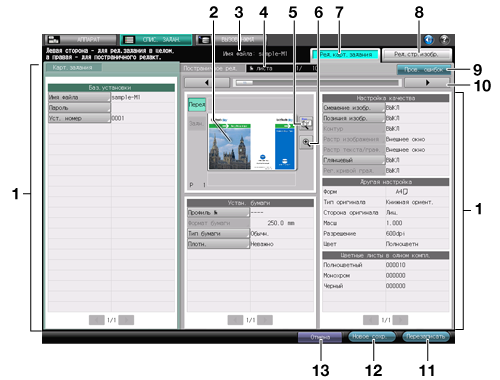Image resolution: width=500 pixels, height=380 pixels.
Task: Click the Неважно weight value
Action: tap(262, 244)
